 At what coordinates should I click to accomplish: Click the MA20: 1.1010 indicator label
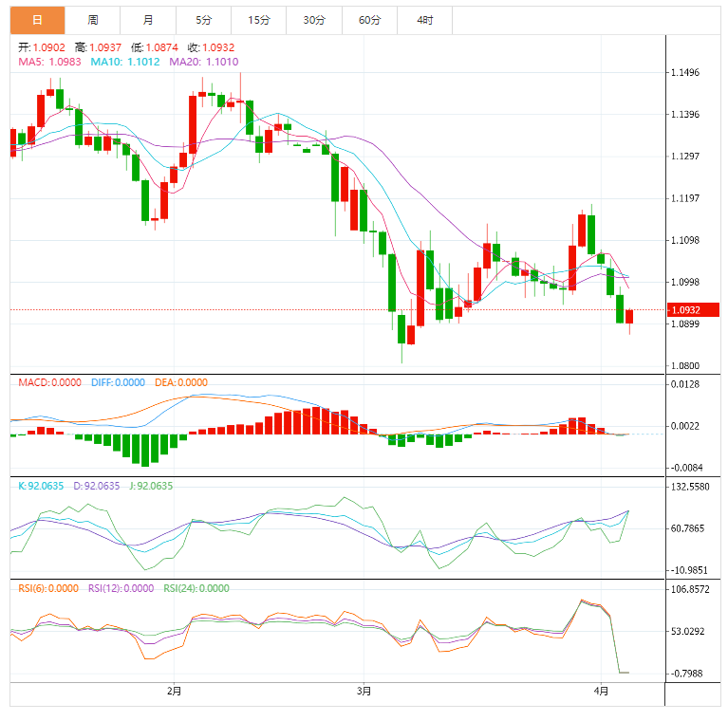[x=204, y=62]
